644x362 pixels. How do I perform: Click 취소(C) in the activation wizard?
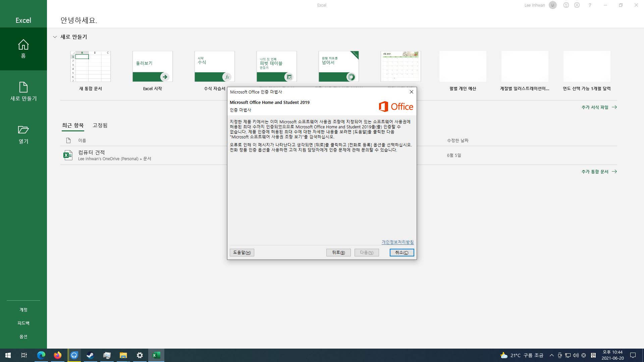point(402,252)
